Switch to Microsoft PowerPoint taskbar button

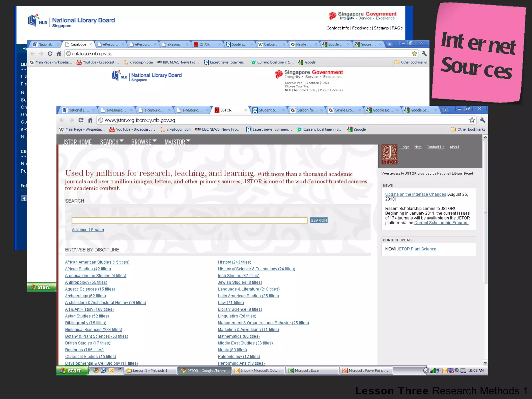click(x=366, y=370)
